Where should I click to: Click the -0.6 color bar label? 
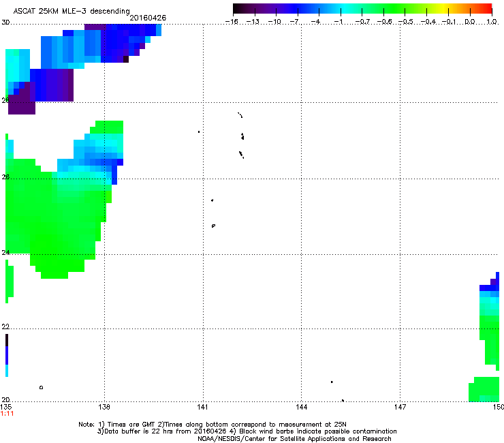[384, 22]
